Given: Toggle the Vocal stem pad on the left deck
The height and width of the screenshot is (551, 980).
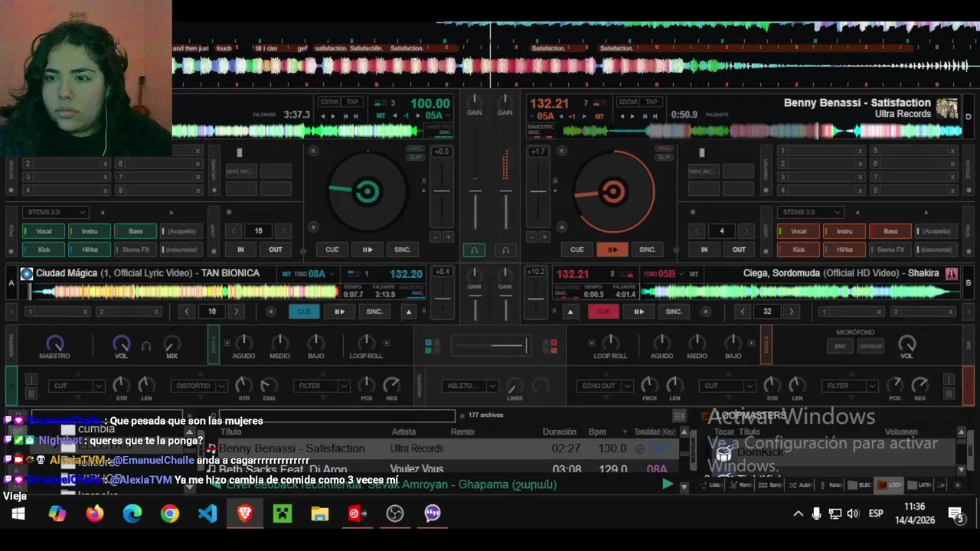Looking at the screenshot, I should click(44, 231).
